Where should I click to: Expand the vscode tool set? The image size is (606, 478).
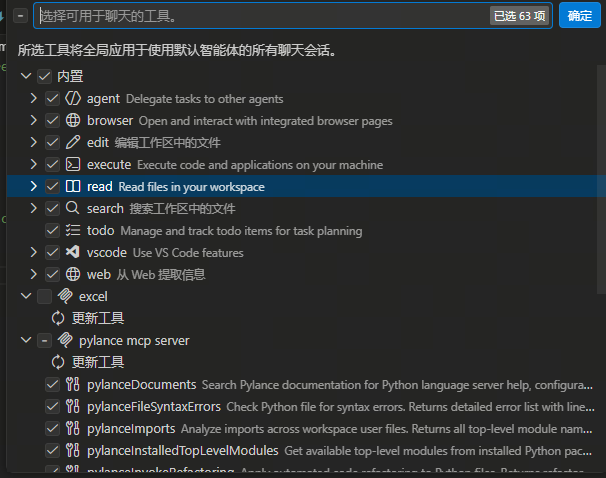pos(34,252)
